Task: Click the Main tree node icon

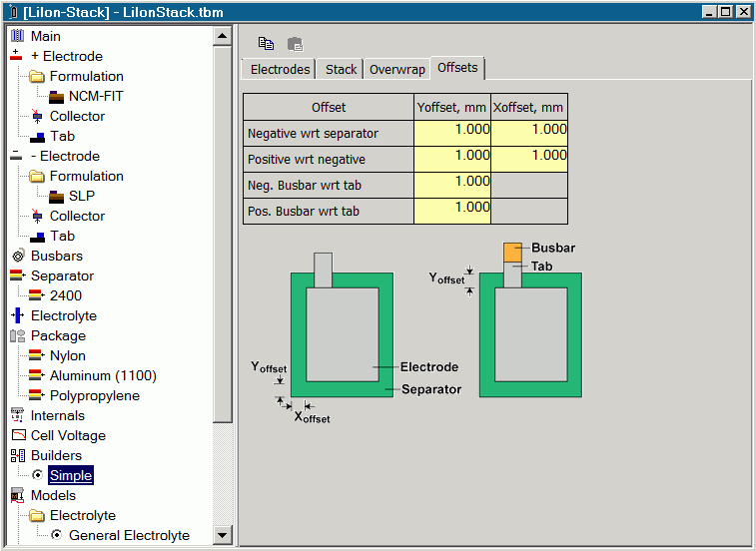Action: [x=17, y=36]
